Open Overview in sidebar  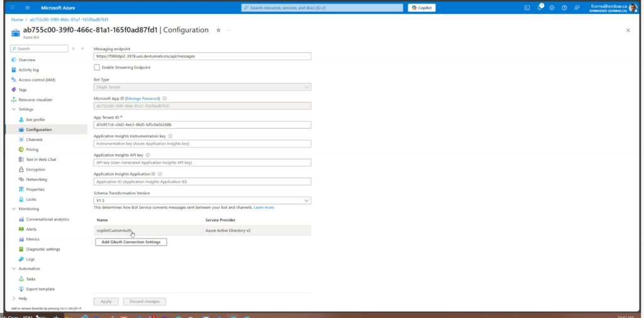tap(26, 60)
